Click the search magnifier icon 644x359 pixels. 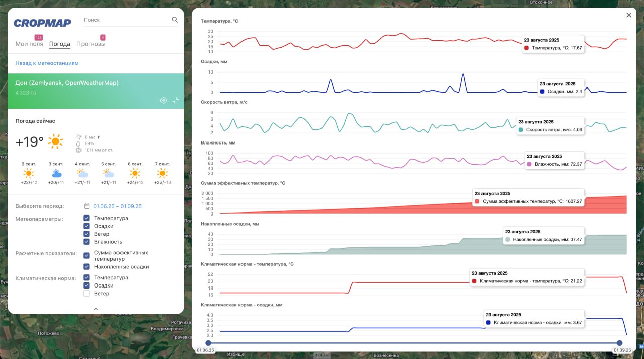pos(175,20)
